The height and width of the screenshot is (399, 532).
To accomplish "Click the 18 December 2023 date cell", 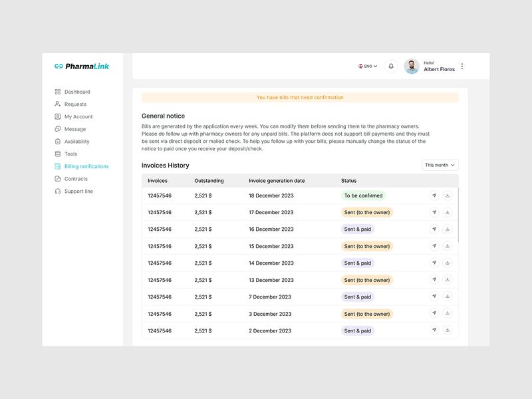I will pyautogui.click(x=271, y=196).
